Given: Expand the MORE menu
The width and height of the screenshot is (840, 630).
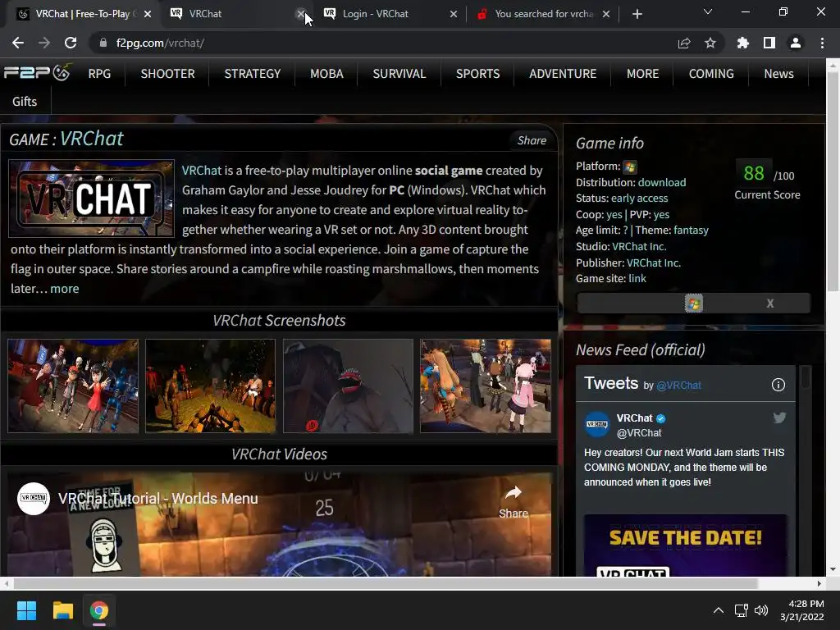Looking at the screenshot, I should point(642,73).
